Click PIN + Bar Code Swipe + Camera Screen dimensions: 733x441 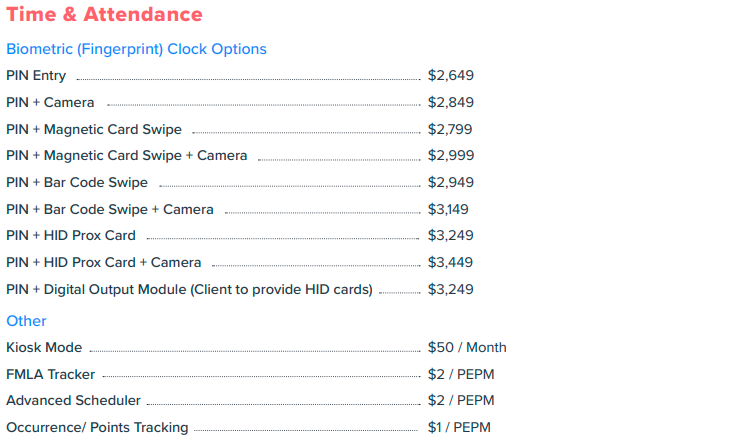tap(110, 209)
